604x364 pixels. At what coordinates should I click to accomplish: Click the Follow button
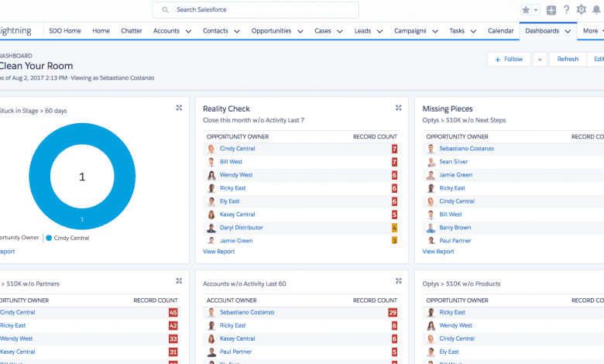509,60
